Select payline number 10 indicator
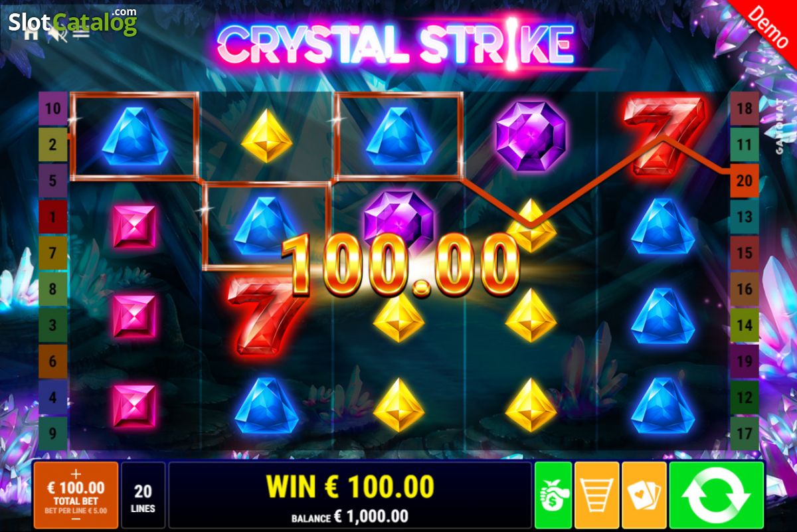 click(x=52, y=108)
